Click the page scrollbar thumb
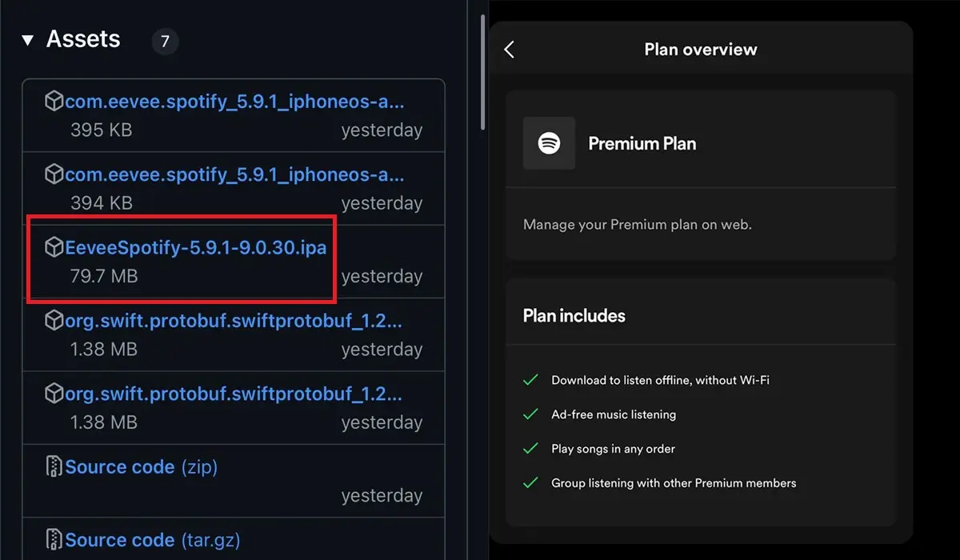Screen dimensions: 960x560 [482, 72]
